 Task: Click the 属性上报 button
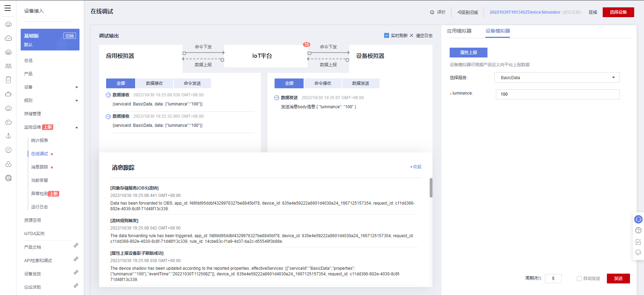469,53
